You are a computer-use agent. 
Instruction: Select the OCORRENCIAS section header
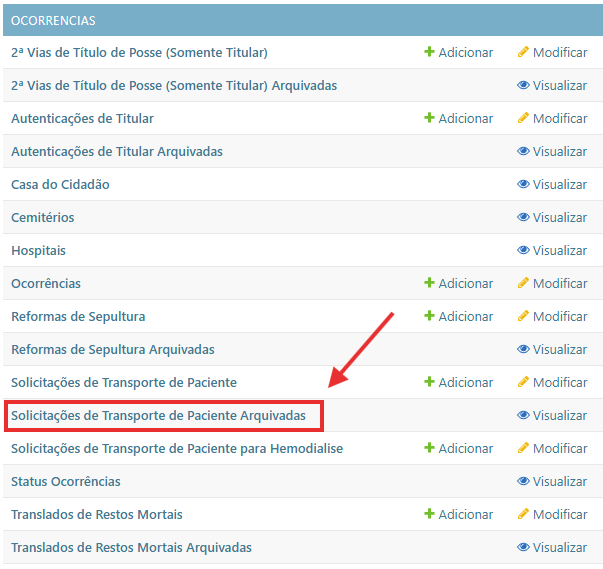pyautogui.click(x=54, y=20)
